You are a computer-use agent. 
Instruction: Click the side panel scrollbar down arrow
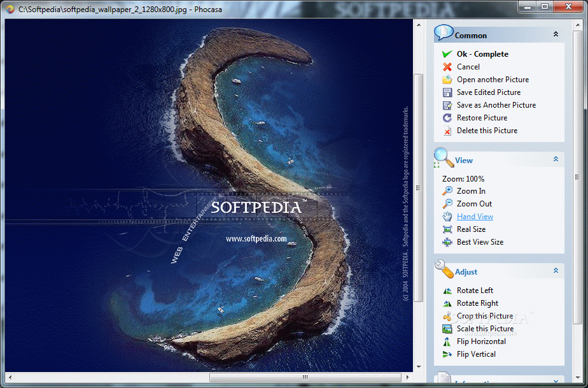578,377
